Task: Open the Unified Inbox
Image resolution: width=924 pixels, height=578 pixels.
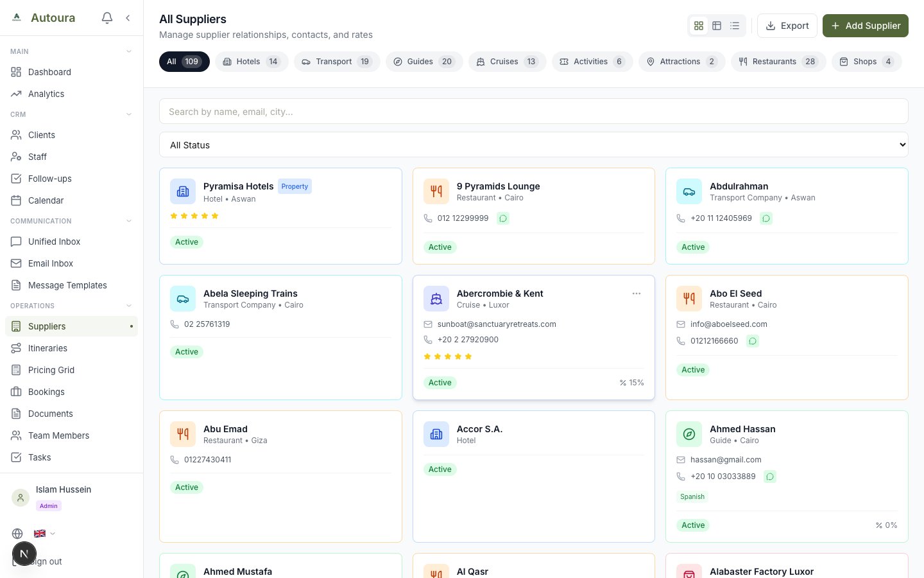Action: tap(71, 241)
